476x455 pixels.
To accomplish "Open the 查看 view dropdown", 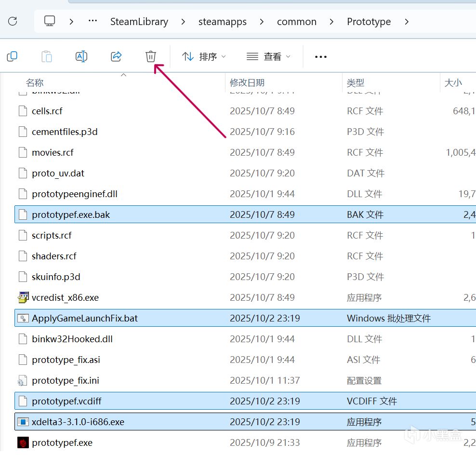I will click(x=268, y=56).
